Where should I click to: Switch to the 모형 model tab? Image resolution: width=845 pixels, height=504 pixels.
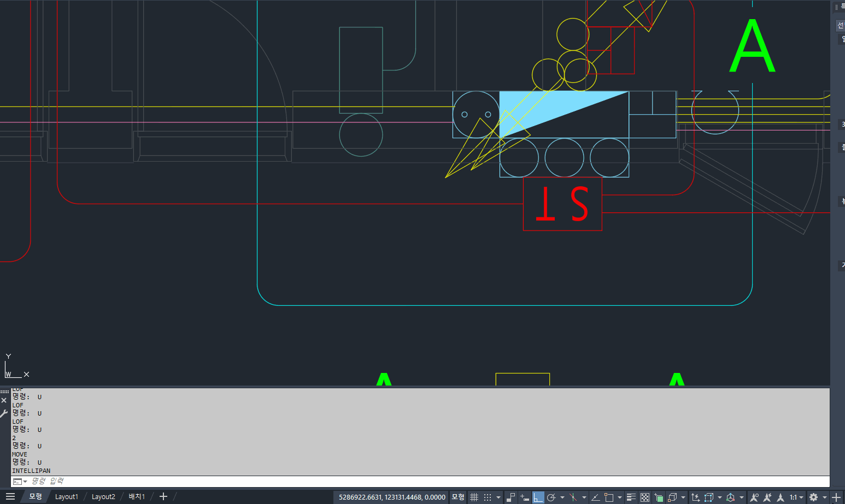36,496
